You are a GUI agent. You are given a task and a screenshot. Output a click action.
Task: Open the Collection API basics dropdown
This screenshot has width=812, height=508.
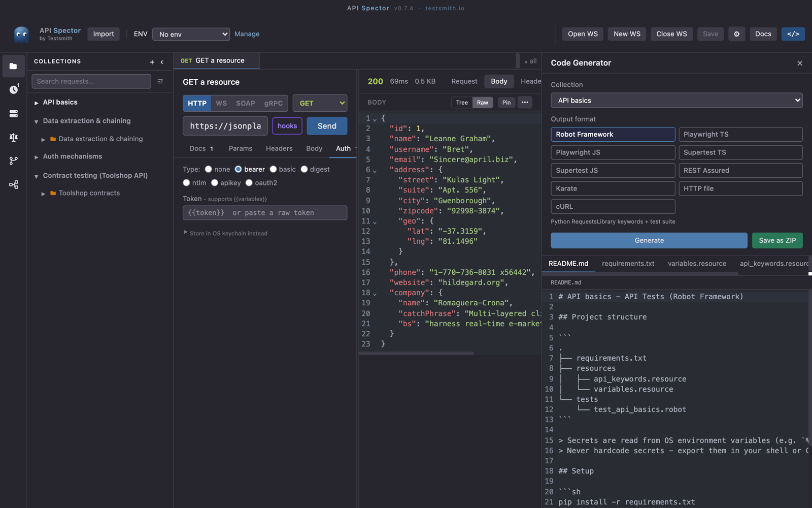pos(676,101)
